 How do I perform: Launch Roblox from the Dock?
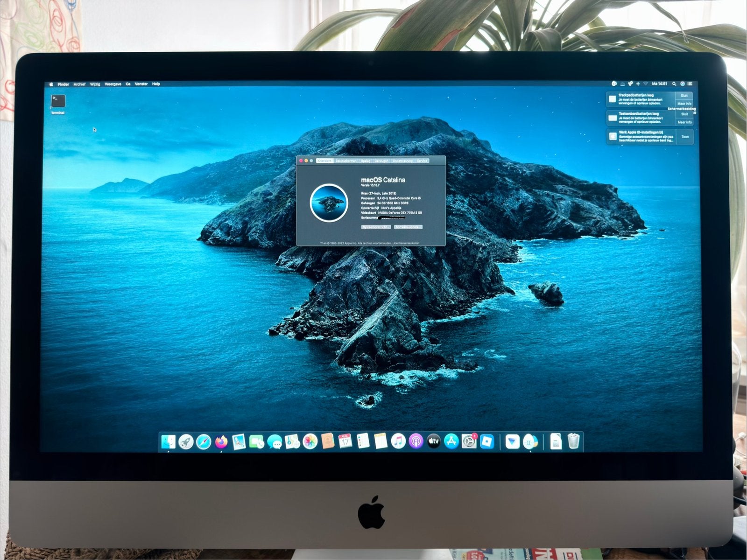487,441
